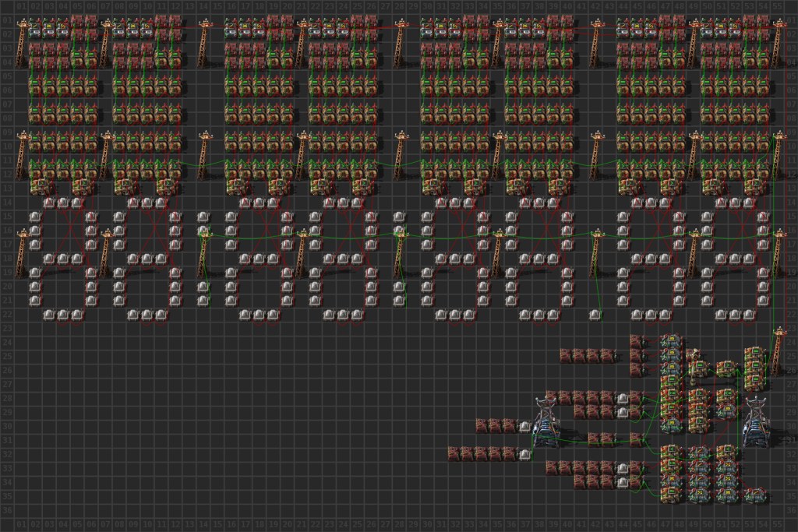The image size is (798, 532).
Task: Select the decider combinator at column 47, row 28
Action: tap(670, 398)
